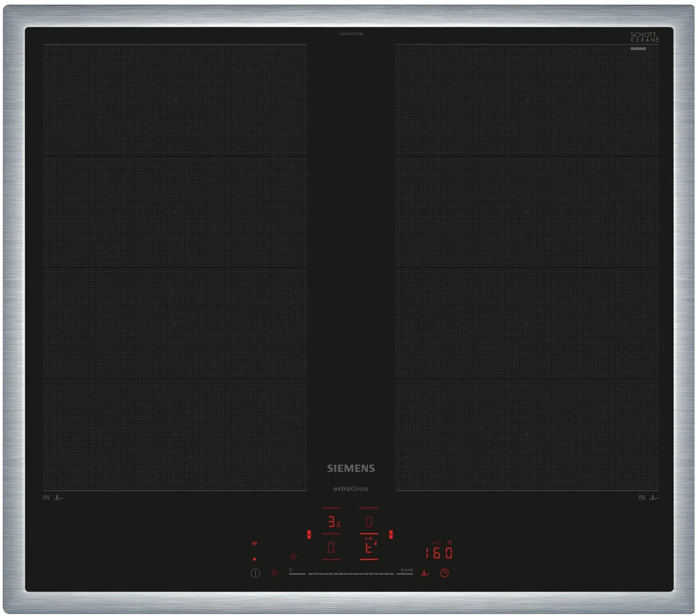Tap the right IN frying sensor marking
Screen dimensions: 698x616
pos(648,497)
